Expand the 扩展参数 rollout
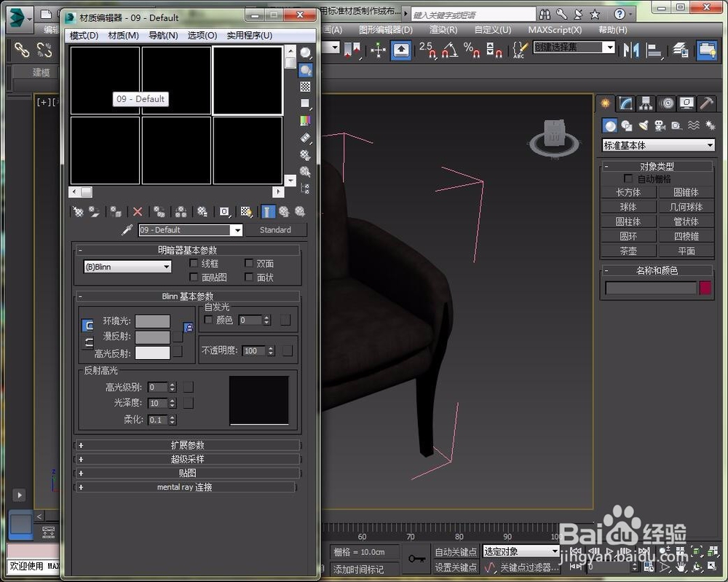This screenshot has width=728, height=582. coord(187,445)
